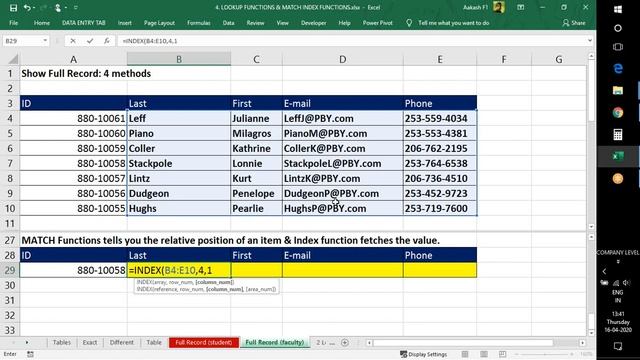Share the workbook using Share button

[x=574, y=23]
